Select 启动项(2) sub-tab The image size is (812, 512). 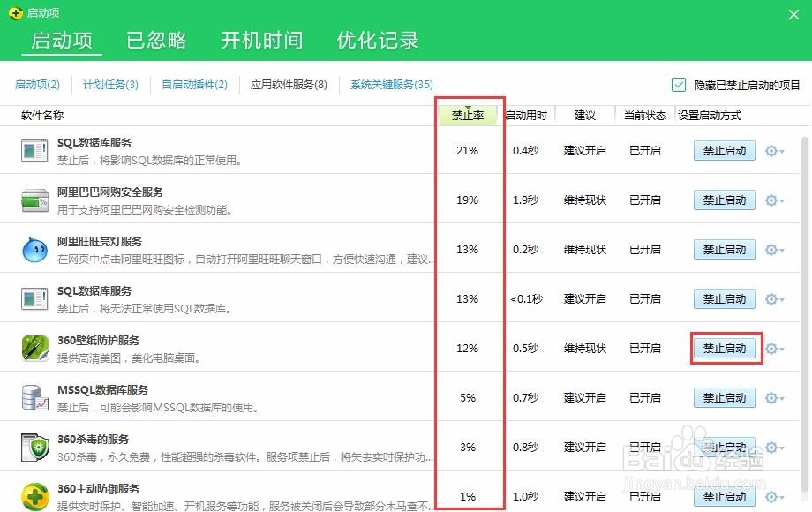click(x=37, y=85)
